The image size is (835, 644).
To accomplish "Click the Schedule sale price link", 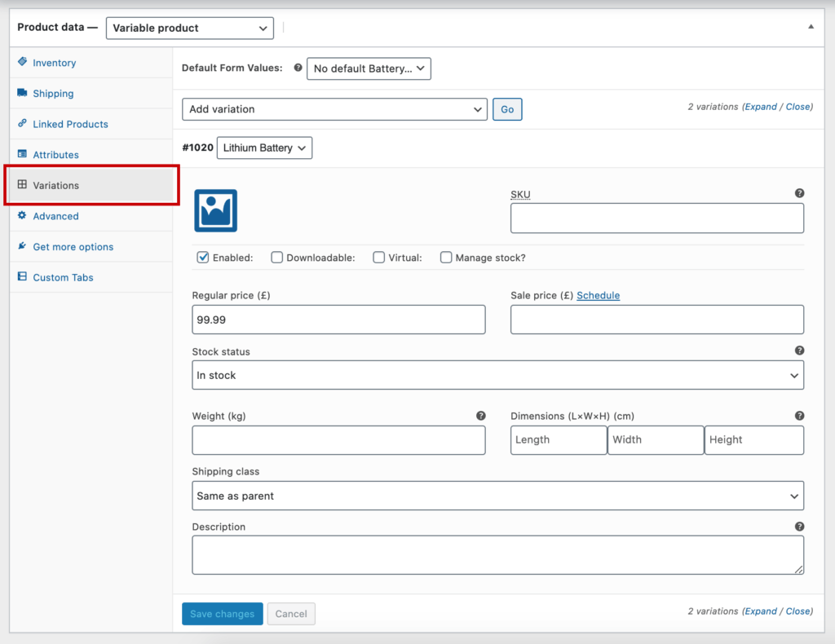I will [598, 295].
